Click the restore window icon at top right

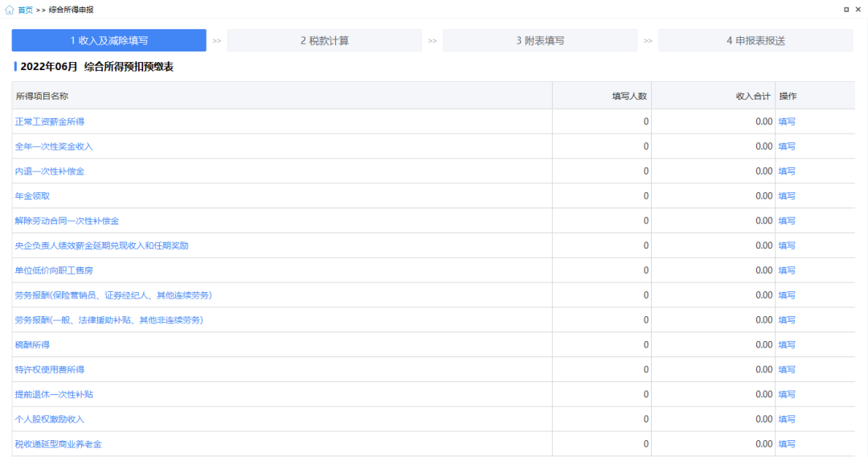click(x=845, y=10)
